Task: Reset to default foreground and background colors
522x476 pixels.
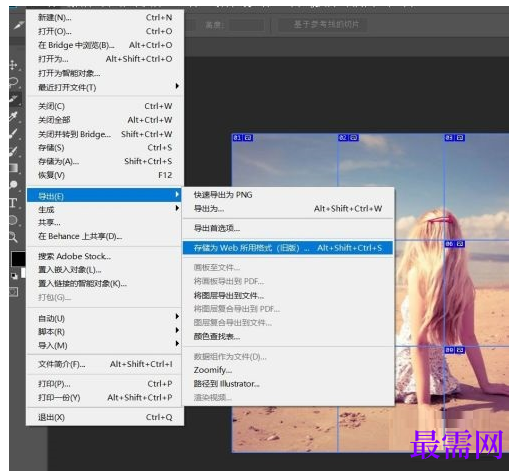Action: pyautogui.click(x=14, y=276)
